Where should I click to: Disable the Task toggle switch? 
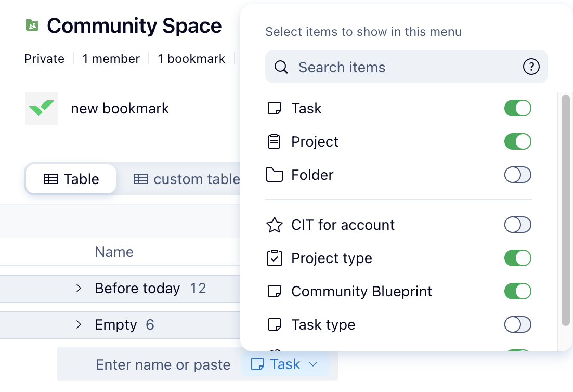(517, 109)
